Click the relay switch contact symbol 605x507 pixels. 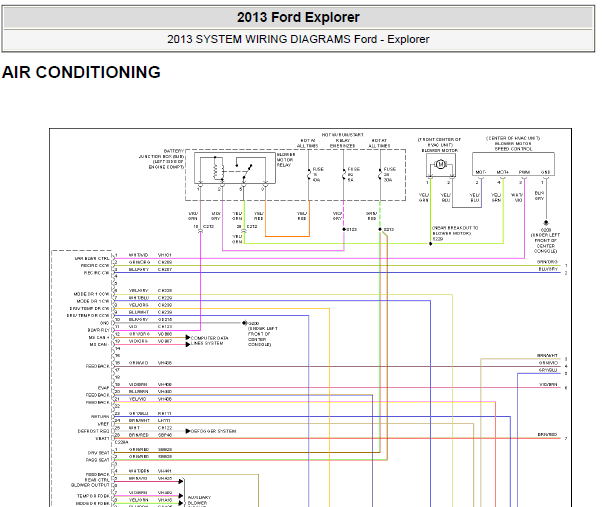coord(245,170)
